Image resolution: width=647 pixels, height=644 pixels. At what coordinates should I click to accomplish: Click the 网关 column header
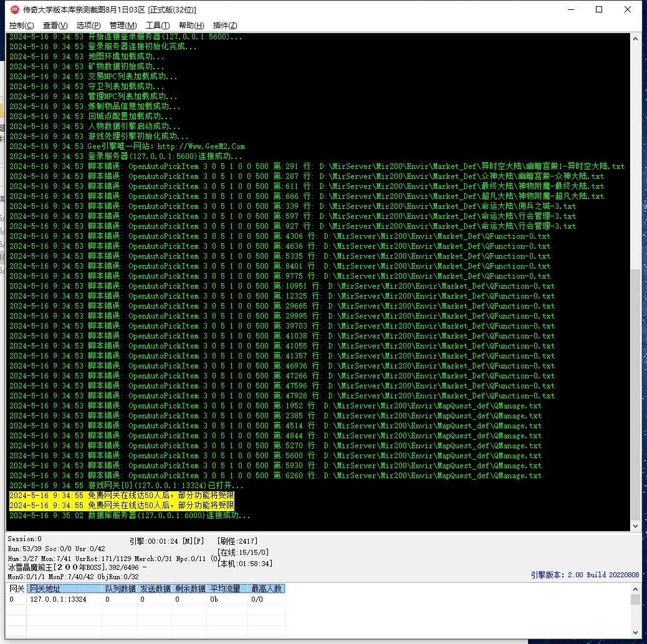point(16,589)
